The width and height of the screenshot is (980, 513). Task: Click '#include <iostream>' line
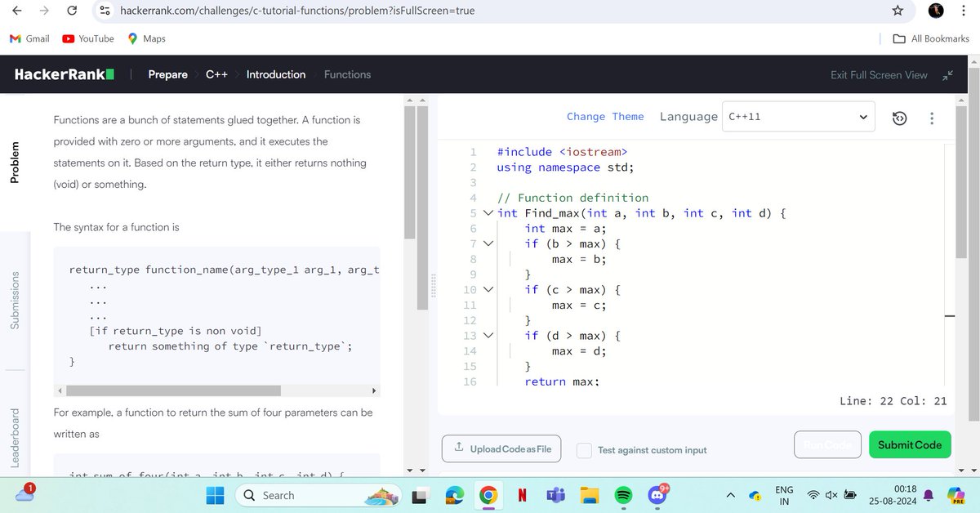click(x=561, y=152)
